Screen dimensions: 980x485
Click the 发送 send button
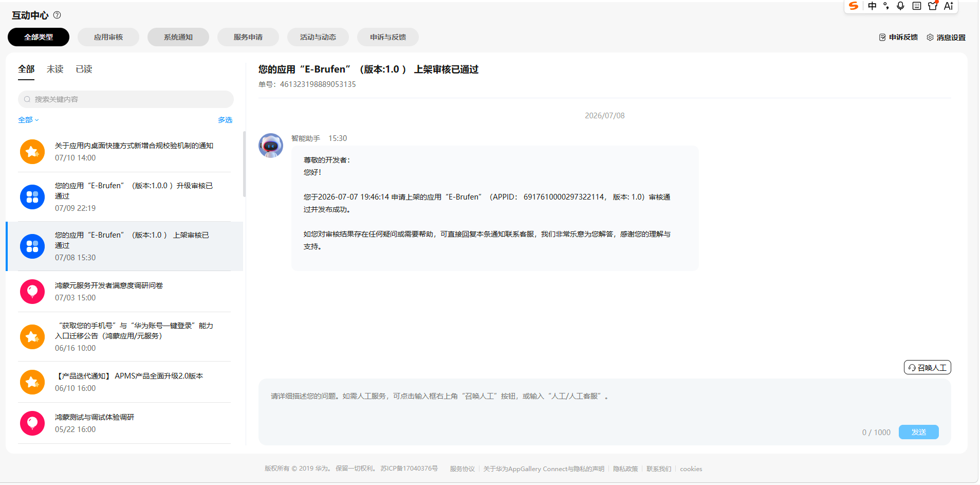(x=919, y=432)
